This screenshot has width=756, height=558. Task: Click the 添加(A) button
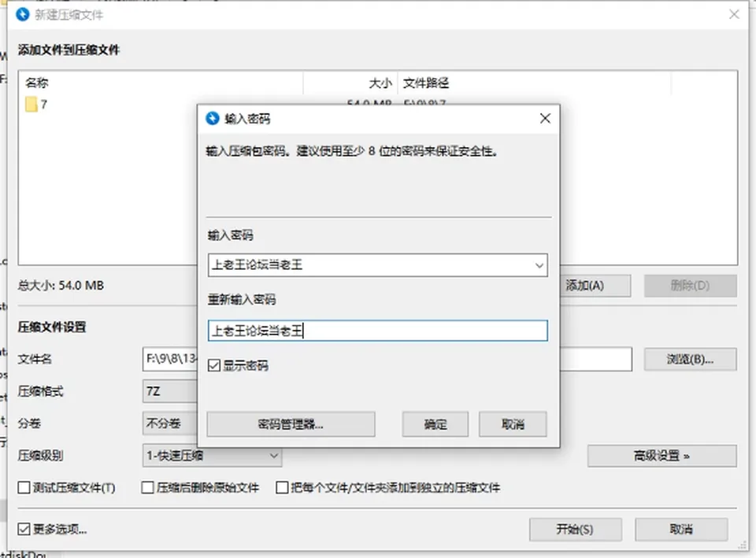click(595, 286)
